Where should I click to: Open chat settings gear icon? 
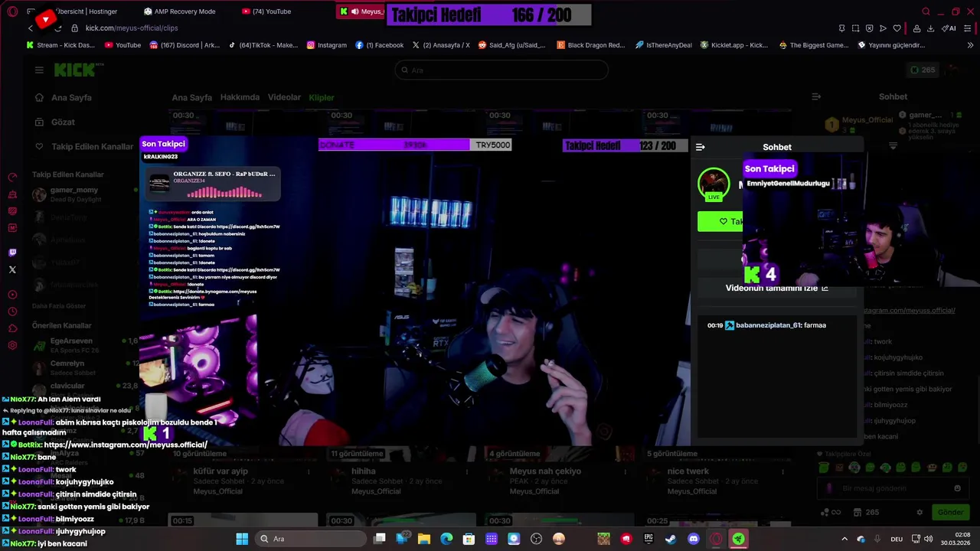click(920, 512)
